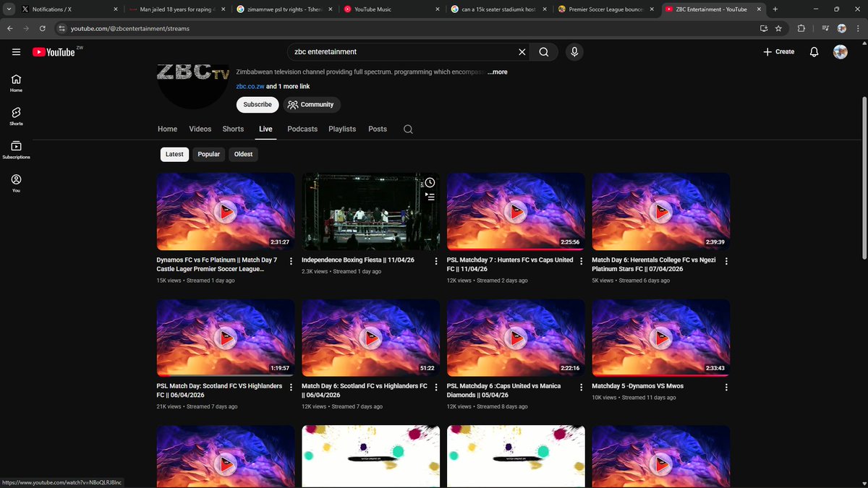Select the Oldest filter chip
Image resolution: width=868 pixels, height=488 pixels.
click(x=244, y=154)
